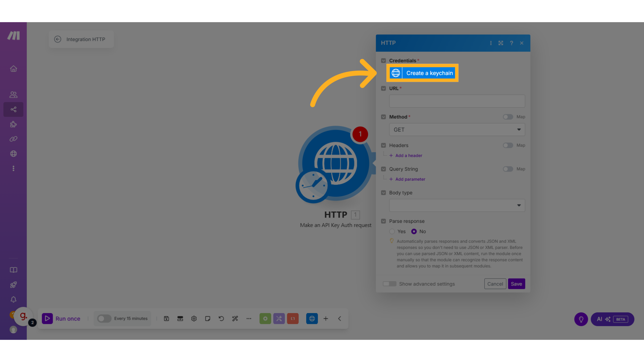Click the auto-align magic wand icon

click(235, 319)
